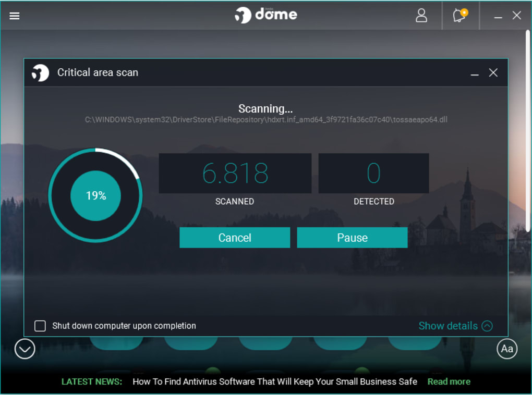Click the down chevron circle button
The height and width of the screenshot is (395, 532).
25,349
